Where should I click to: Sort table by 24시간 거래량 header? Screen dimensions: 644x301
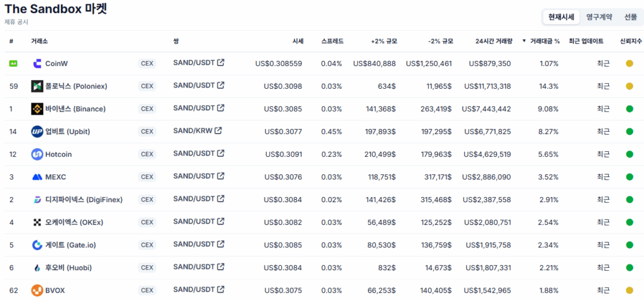pos(494,41)
